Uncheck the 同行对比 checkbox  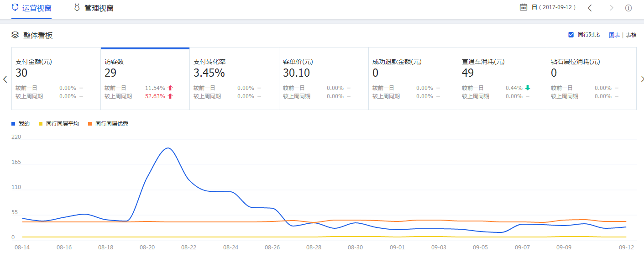pyautogui.click(x=571, y=35)
